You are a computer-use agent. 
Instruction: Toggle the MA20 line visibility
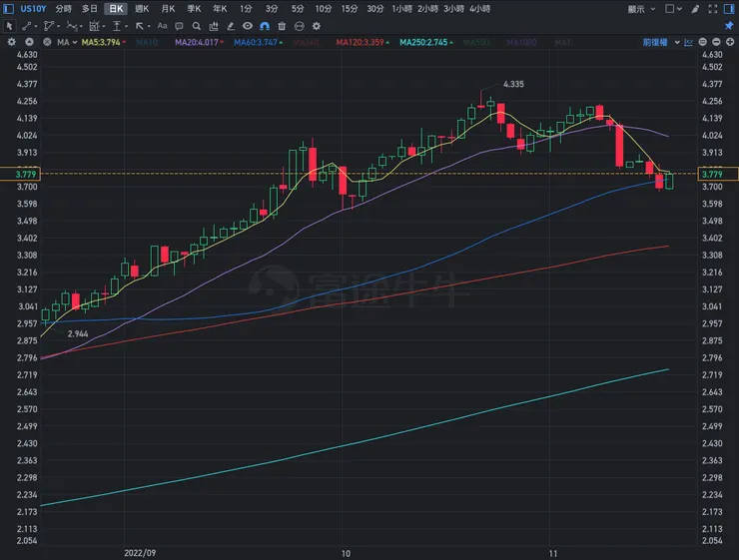coord(199,42)
